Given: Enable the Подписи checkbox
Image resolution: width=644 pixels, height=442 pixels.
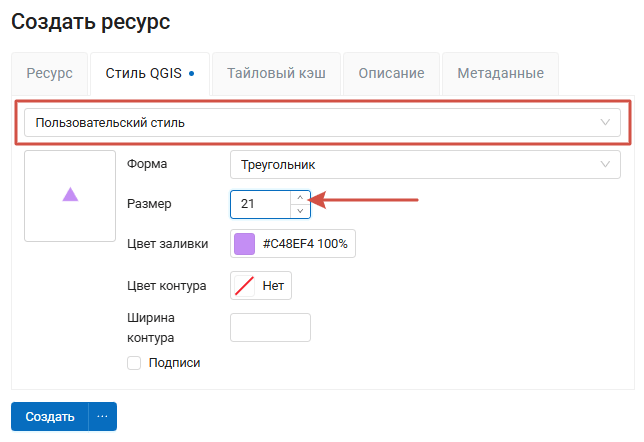Looking at the screenshot, I should pyautogui.click(x=134, y=363).
